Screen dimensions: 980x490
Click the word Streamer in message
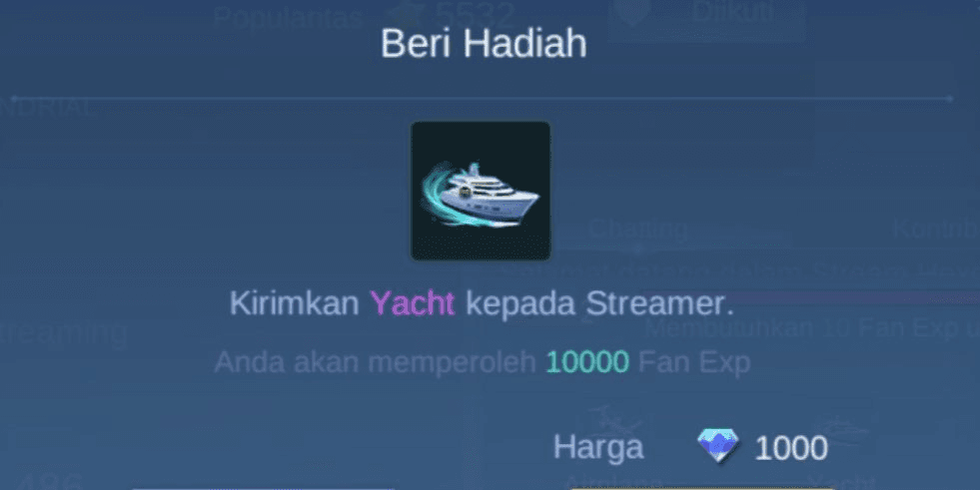[x=659, y=304]
